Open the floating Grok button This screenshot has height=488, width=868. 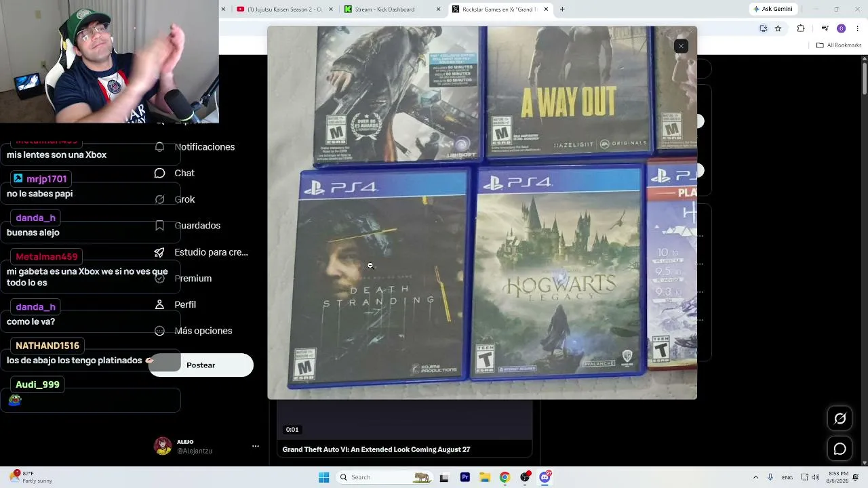[840, 419]
